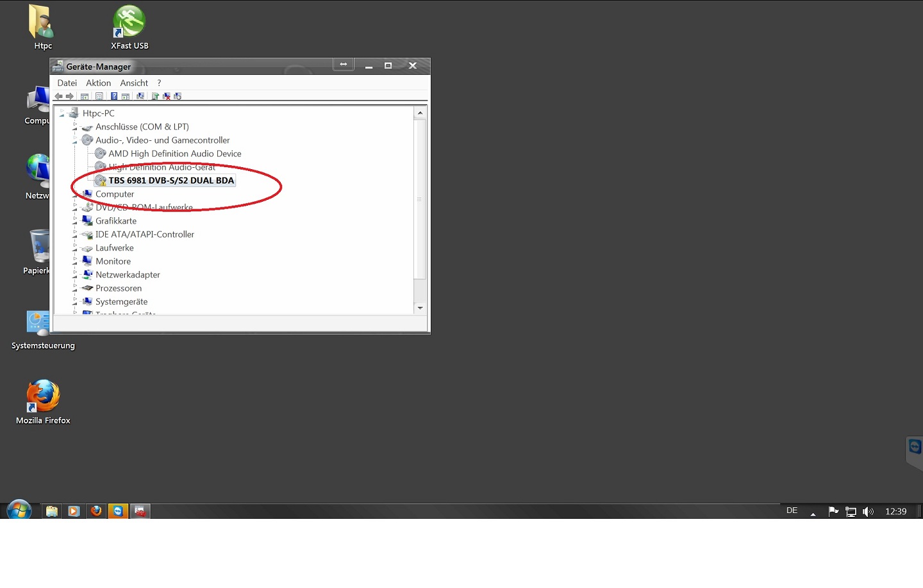Select the Htpc-PC root entry
This screenshot has width=923, height=588.
(x=98, y=113)
